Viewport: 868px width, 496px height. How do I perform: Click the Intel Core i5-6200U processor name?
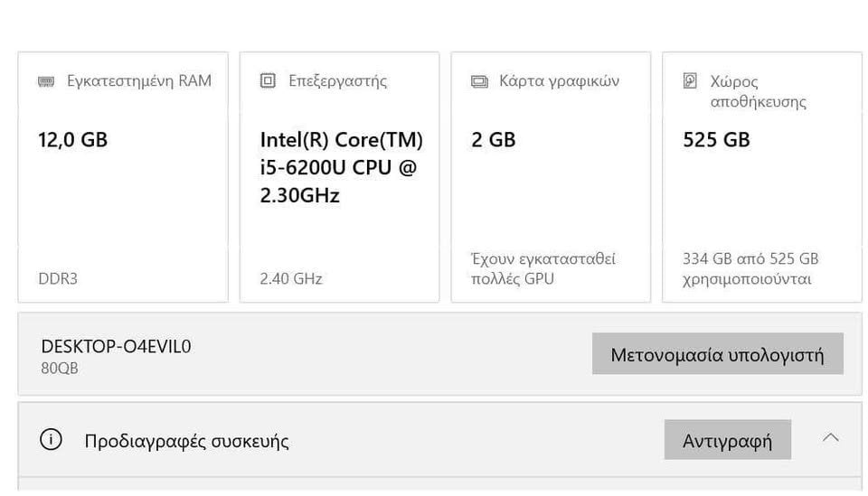341,167
